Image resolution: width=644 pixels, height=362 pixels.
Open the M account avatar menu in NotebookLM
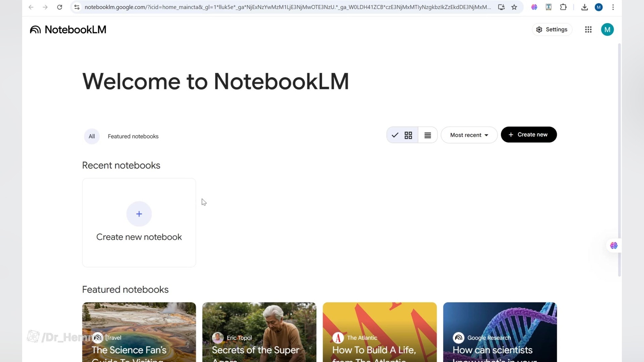point(607,29)
